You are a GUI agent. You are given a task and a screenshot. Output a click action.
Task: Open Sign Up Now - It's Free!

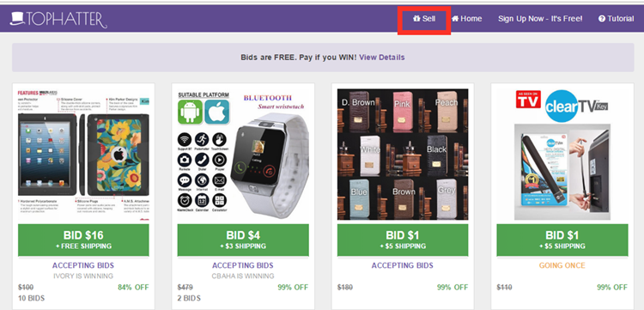pos(540,19)
